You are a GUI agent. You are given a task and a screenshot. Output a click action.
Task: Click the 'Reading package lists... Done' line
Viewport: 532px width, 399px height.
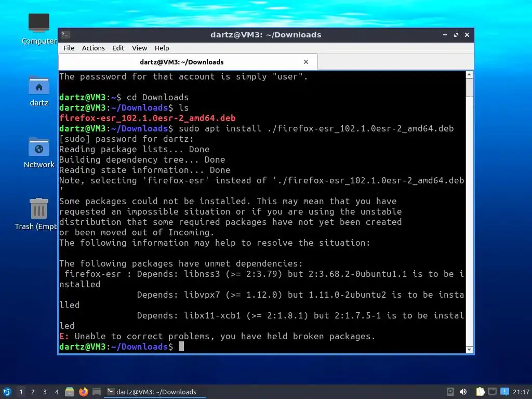click(135, 149)
